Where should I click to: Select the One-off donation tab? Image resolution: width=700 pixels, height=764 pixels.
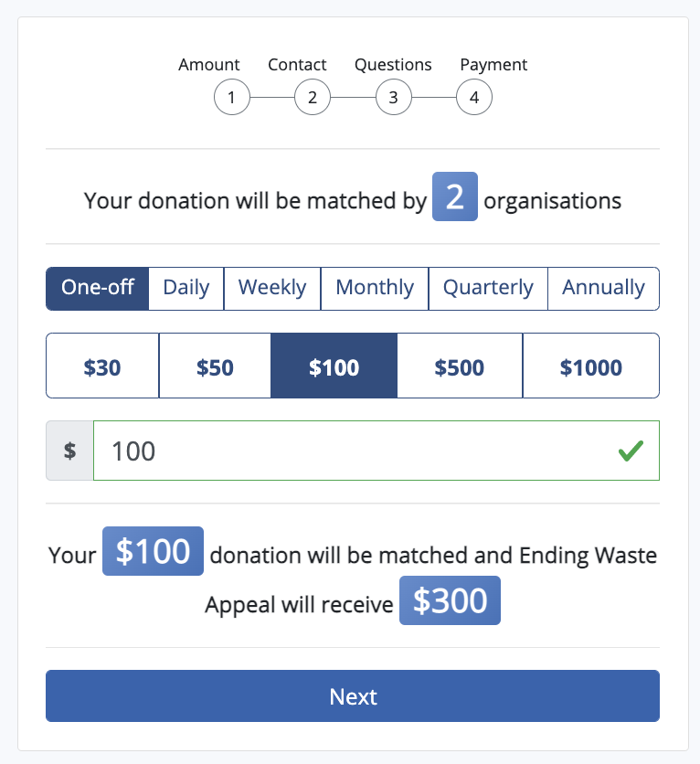[x=97, y=288]
